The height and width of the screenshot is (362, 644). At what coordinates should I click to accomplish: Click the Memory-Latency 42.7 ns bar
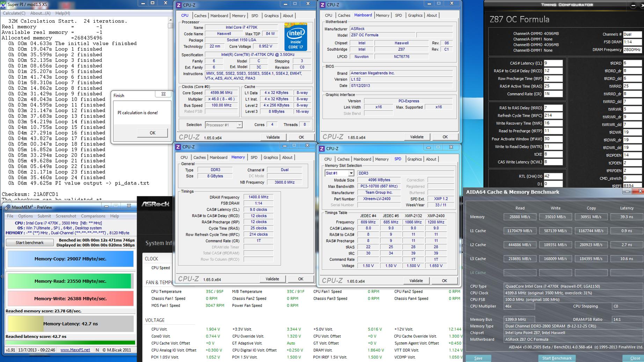(71, 324)
